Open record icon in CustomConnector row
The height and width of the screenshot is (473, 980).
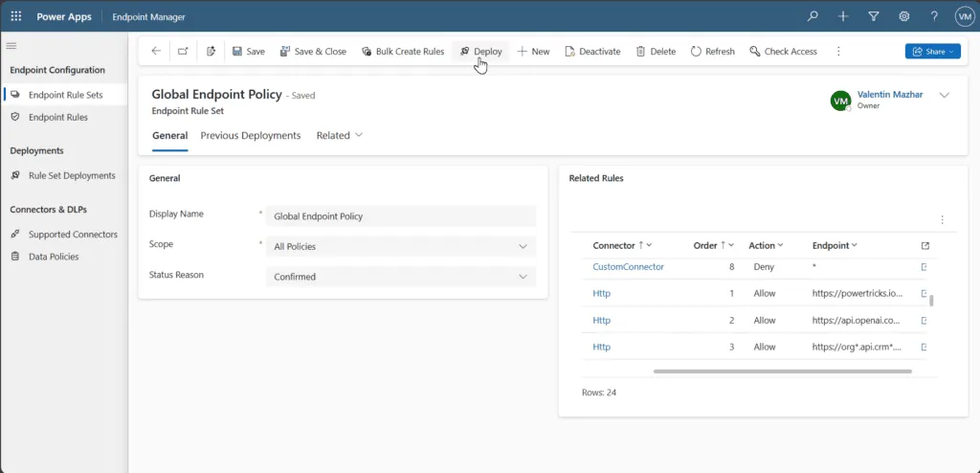924,266
